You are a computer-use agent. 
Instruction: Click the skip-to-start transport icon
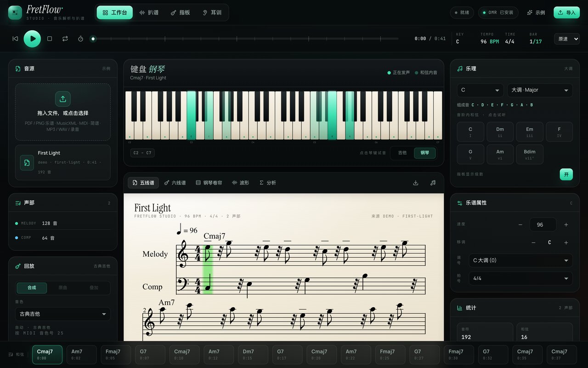[x=15, y=39]
